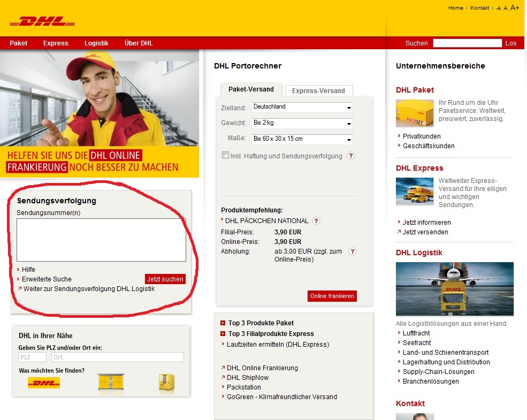Click the DHL Logistik heading link
This screenshot has height=420, width=527.
[x=419, y=253]
